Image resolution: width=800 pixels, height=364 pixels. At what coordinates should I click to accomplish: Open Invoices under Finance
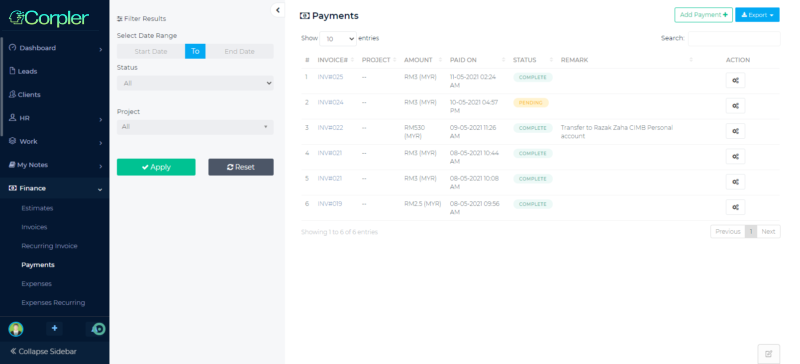[x=34, y=227]
